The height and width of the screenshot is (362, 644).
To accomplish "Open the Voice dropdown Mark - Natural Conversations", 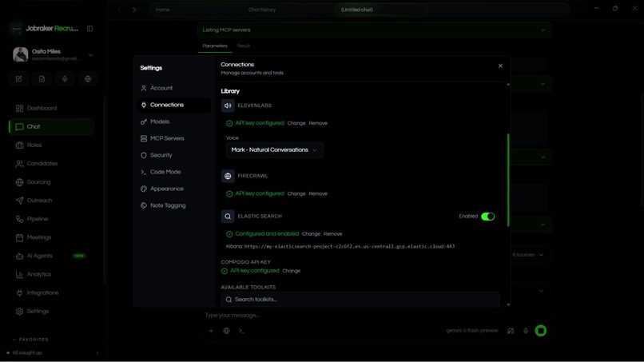I will point(274,150).
